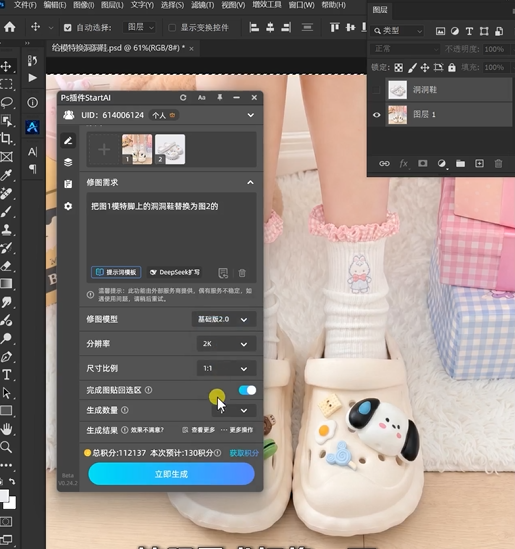Toggle the 完成图贴回选区 switch
The height and width of the screenshot is (549, 515).
(247, 390)
